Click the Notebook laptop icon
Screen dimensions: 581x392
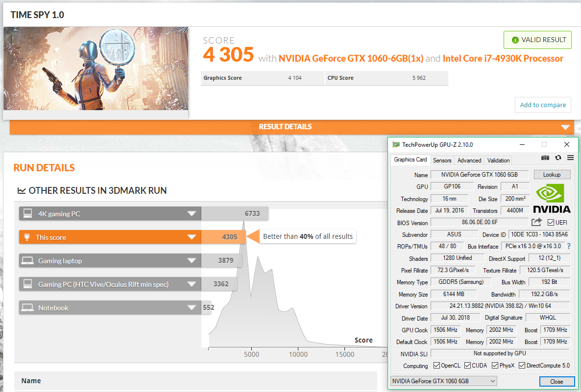tap(27, 308)
